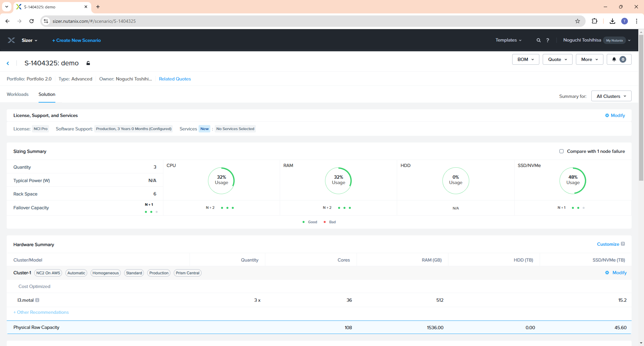644x346 pixels.
Task: Expand Other Recommendations
Action: click(41, 312)
